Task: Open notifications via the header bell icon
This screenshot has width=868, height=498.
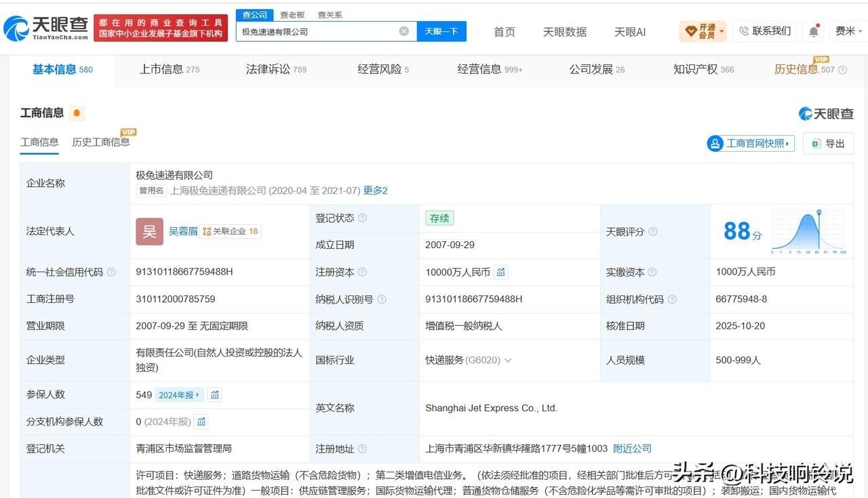Action: (x=813, y=31)
